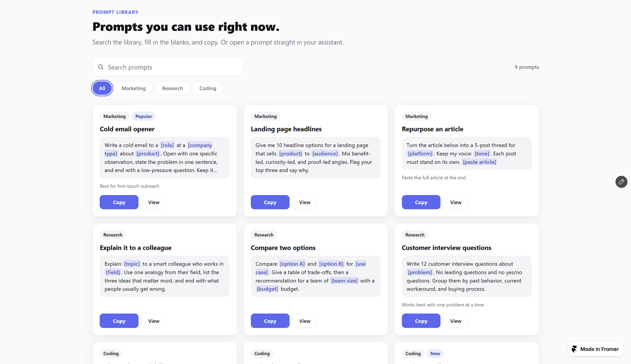Screen dimensions: 631x364
Task: View the Repurpose an article prompt
Action: coord(456,202)
